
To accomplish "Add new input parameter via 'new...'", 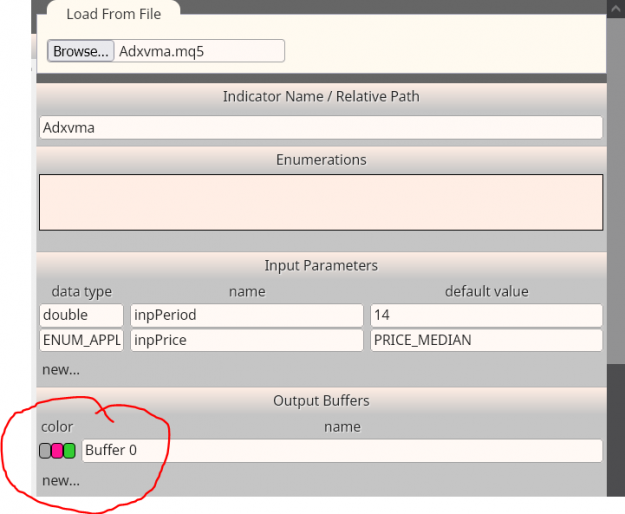I will point(61,370).
